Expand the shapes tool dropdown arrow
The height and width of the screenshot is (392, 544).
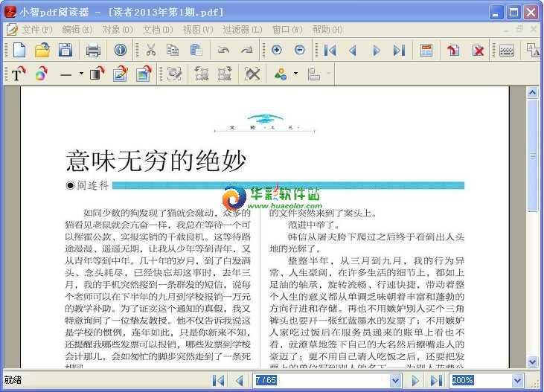295,73
